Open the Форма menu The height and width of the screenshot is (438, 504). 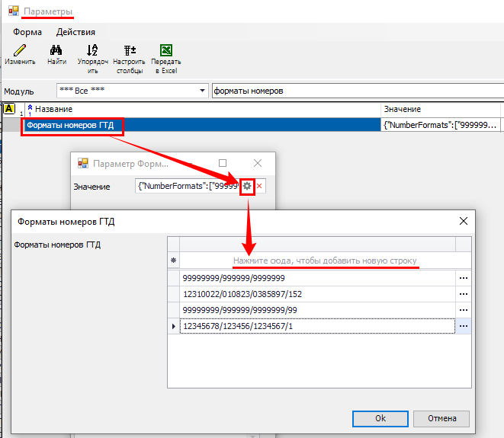coord(27,32)
